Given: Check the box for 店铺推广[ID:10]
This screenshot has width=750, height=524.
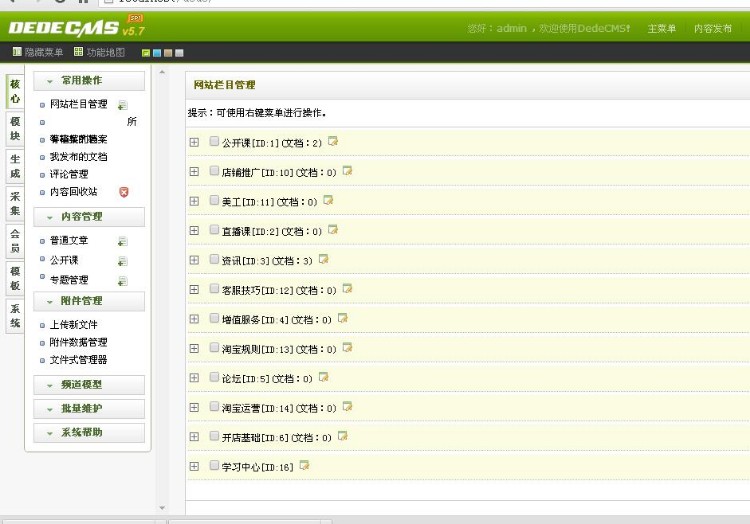Looking at the screenshot, I should [214, 171].
